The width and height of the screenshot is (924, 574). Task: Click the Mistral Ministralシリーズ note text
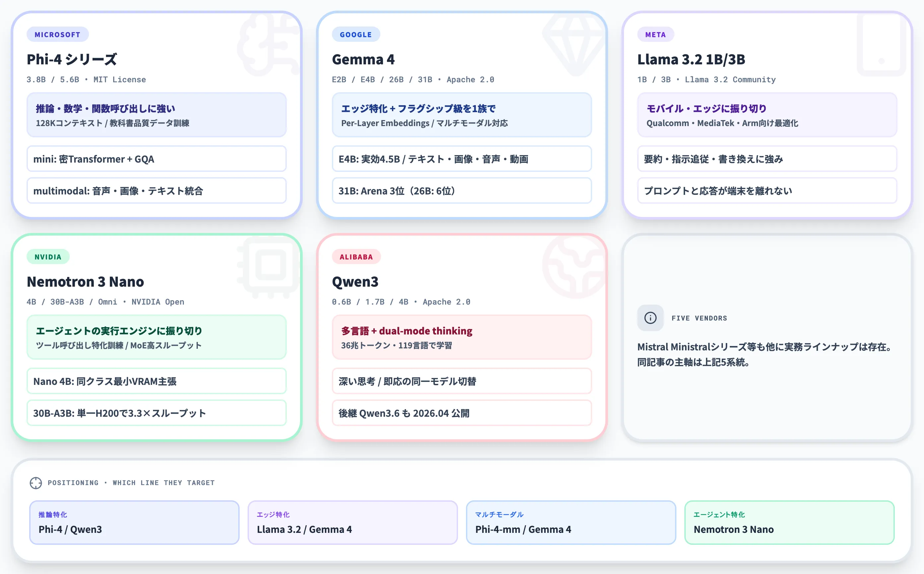coord(764,355)
